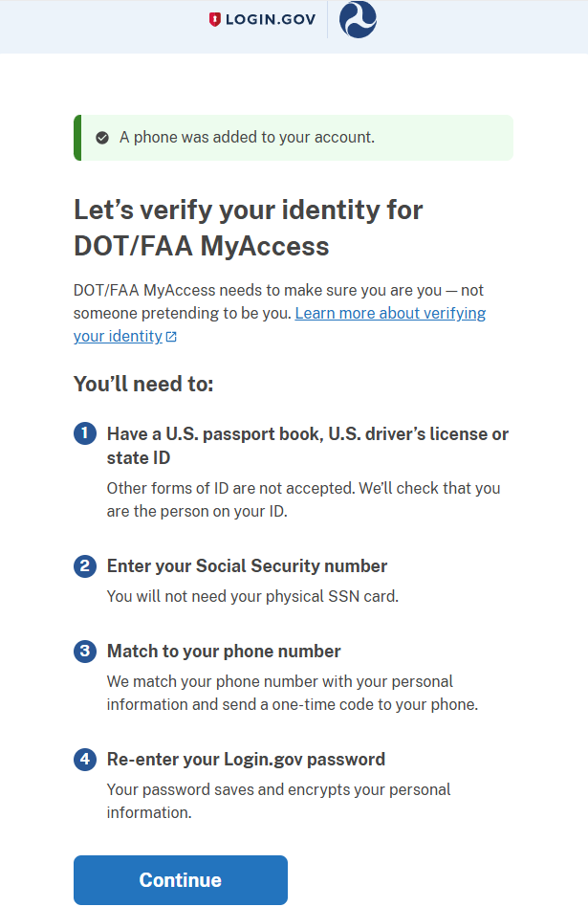
Task: Click the LOGIN.GOV wordmark text
Action: coord(271,19)
